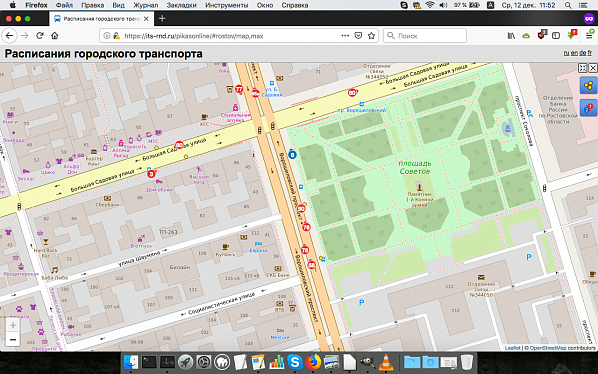
Task: Open Trash in the Dock
Action: coord(467,362)
